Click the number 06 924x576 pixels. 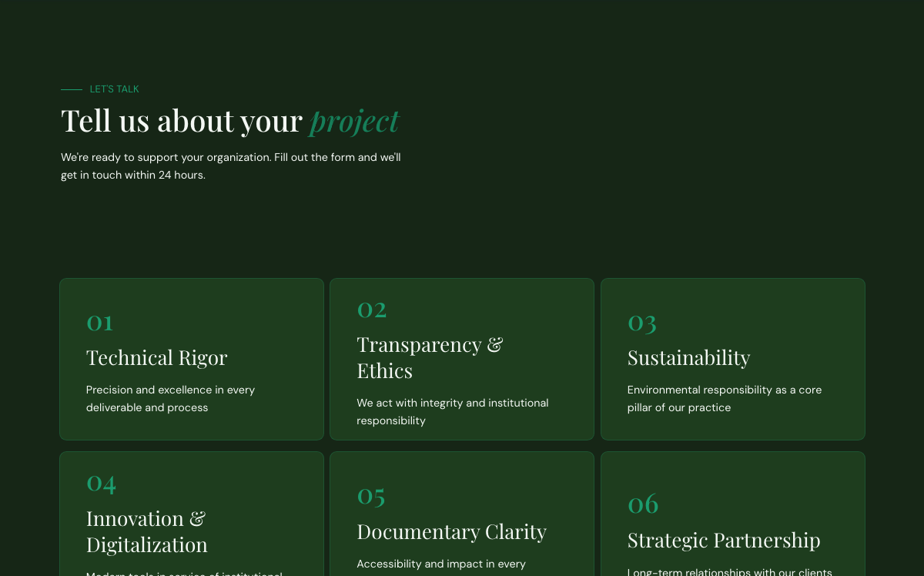pos(643,504)
